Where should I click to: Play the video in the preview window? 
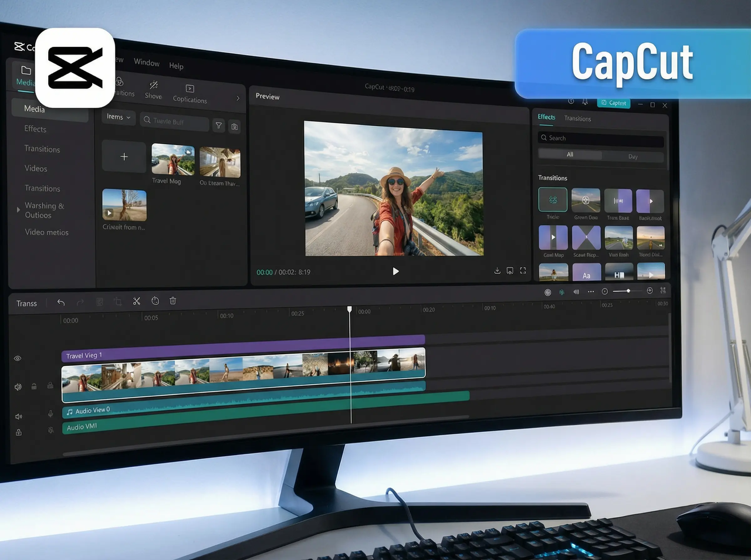(395, 271)
